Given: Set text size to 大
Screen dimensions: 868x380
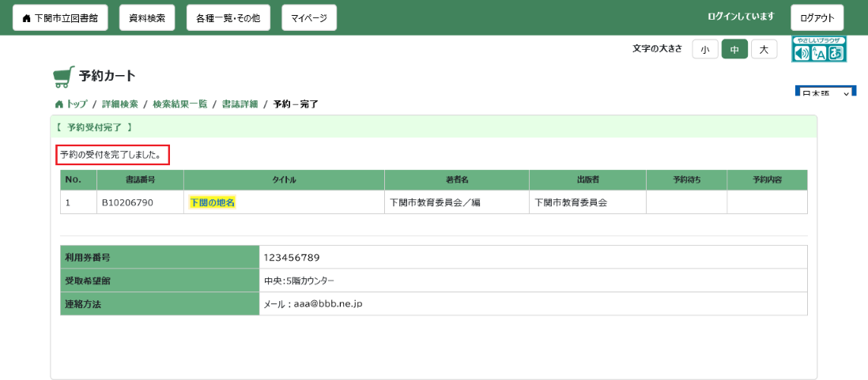Looking at the screenshot, I should click(764, 49).
